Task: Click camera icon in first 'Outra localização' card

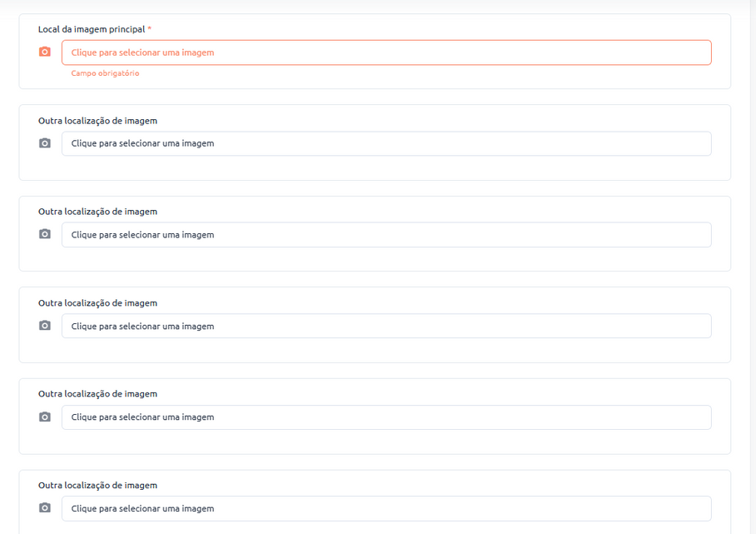Action: coord(45,143)
